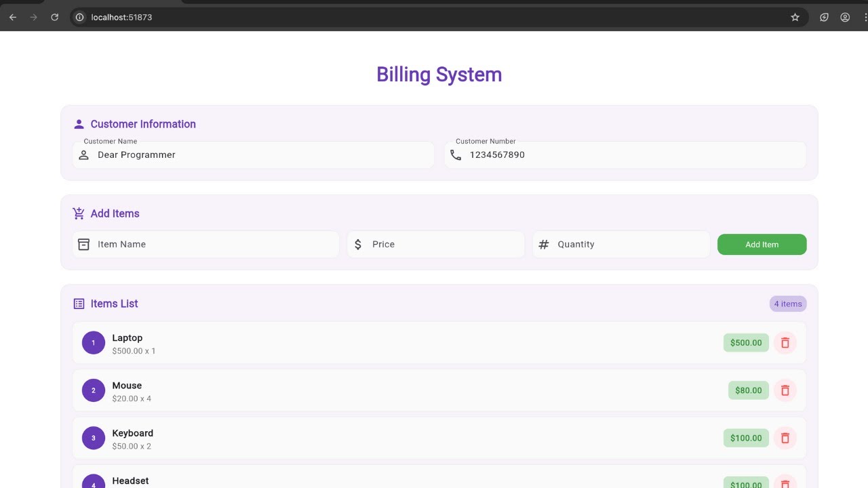
Task: Go back using the browser back arrow
Action: tap(13, 18)
